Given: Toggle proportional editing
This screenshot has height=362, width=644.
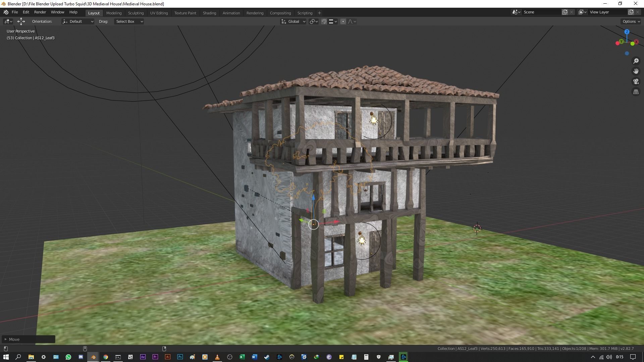Looking at the screenshot, I should (343, 21).
